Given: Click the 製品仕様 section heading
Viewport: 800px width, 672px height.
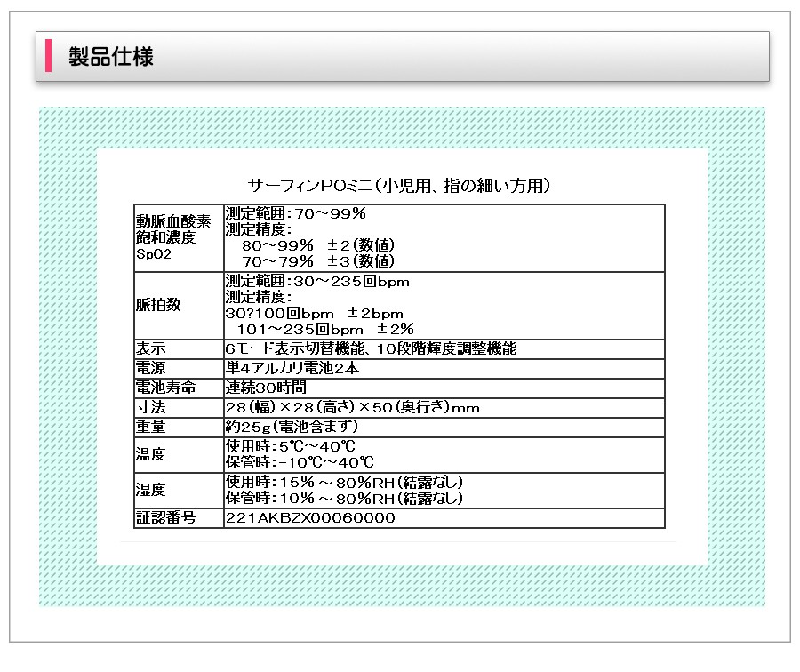Looking at the screenshot, I should pyautogui.click(x=111, y=56).
